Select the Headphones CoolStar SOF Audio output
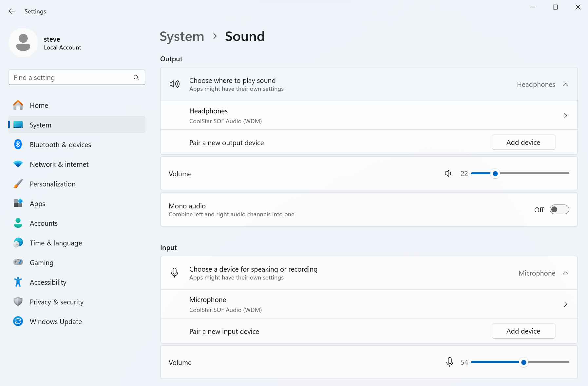 [369, 116]
